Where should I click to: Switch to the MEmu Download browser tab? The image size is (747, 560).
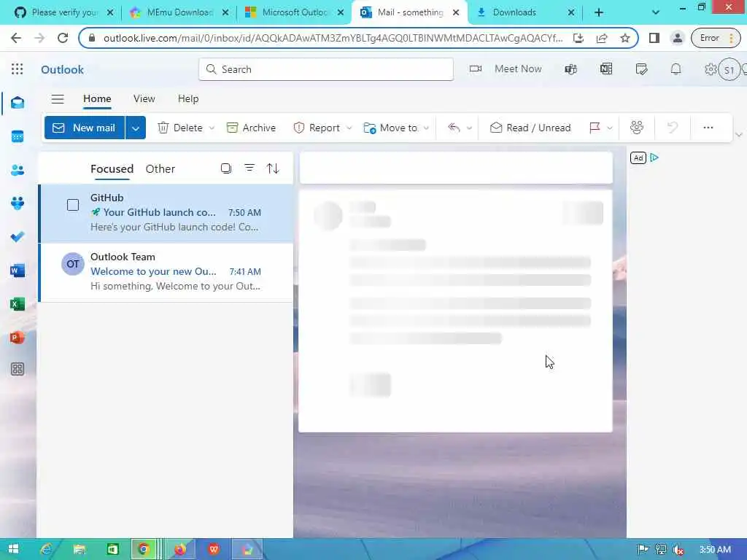(179, 12)
